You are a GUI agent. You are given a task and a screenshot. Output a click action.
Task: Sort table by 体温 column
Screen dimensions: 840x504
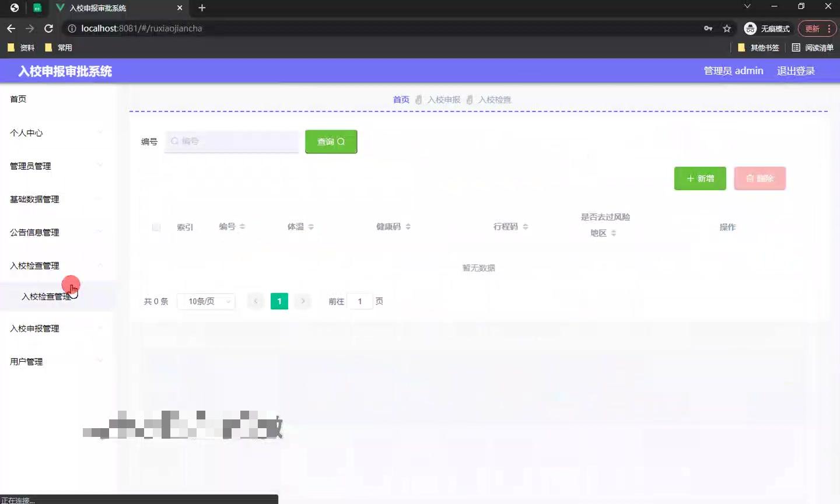click(x=311, y=226)
